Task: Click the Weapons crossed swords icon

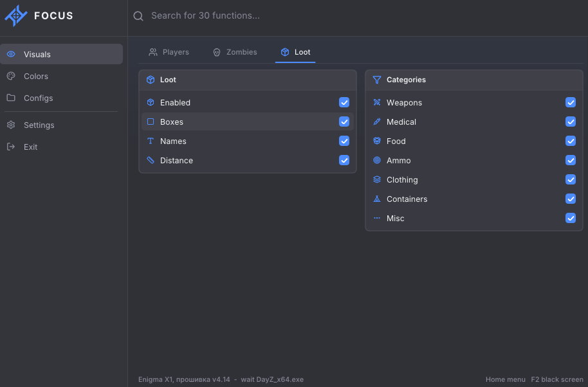Action: tap(377, 102)
